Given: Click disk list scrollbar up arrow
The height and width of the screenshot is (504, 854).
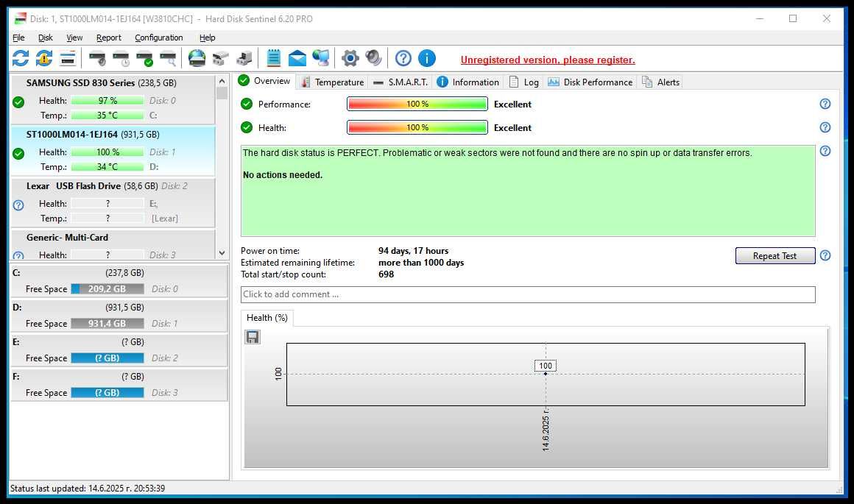Looking at the screenshot, I should [x=222, y=81].
